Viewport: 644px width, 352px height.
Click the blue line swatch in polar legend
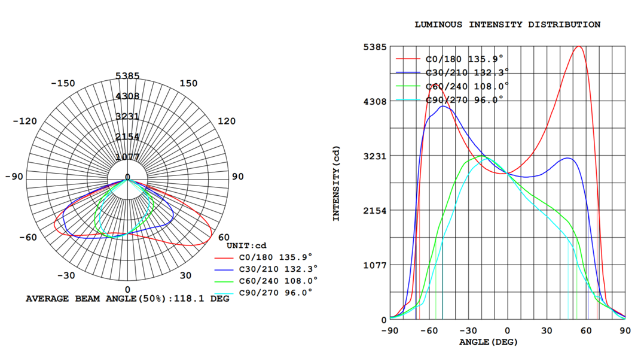pos(225,269)
